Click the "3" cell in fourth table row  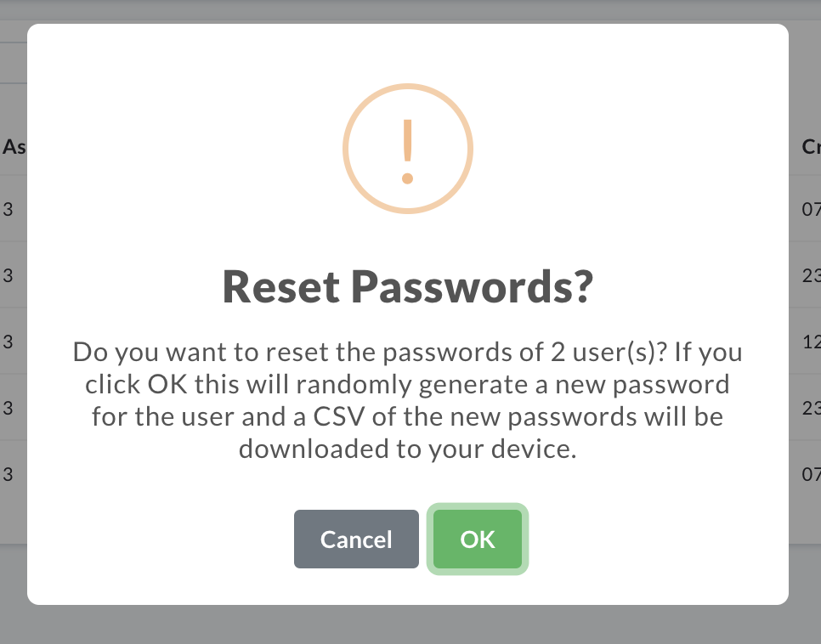[8, 408]
